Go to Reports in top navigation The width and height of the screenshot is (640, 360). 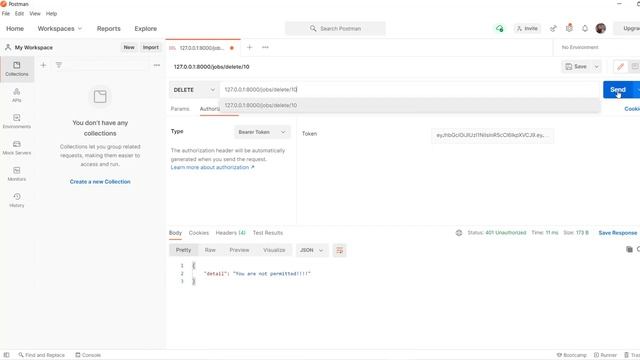pyautogui.click(x=109, y=29)
